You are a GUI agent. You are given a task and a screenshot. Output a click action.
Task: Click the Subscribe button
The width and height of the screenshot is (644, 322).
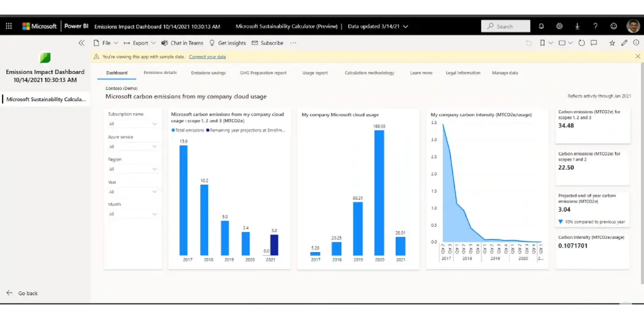[267, 43]
